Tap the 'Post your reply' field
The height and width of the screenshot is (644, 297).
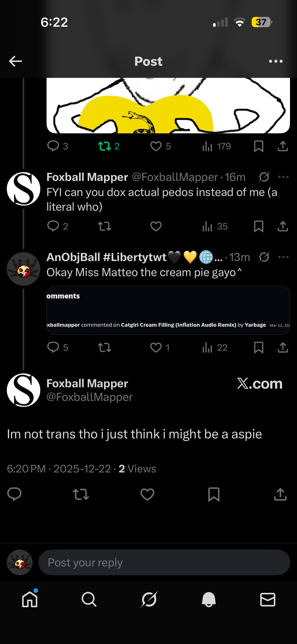[x=164, y=562]
